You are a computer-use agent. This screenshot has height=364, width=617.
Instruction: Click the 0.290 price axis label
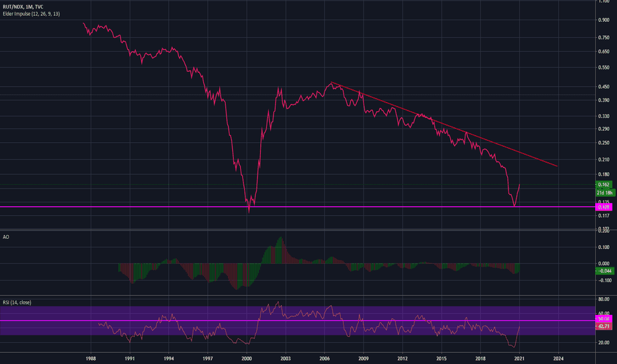pyautogui.click(x=604, y=128)
